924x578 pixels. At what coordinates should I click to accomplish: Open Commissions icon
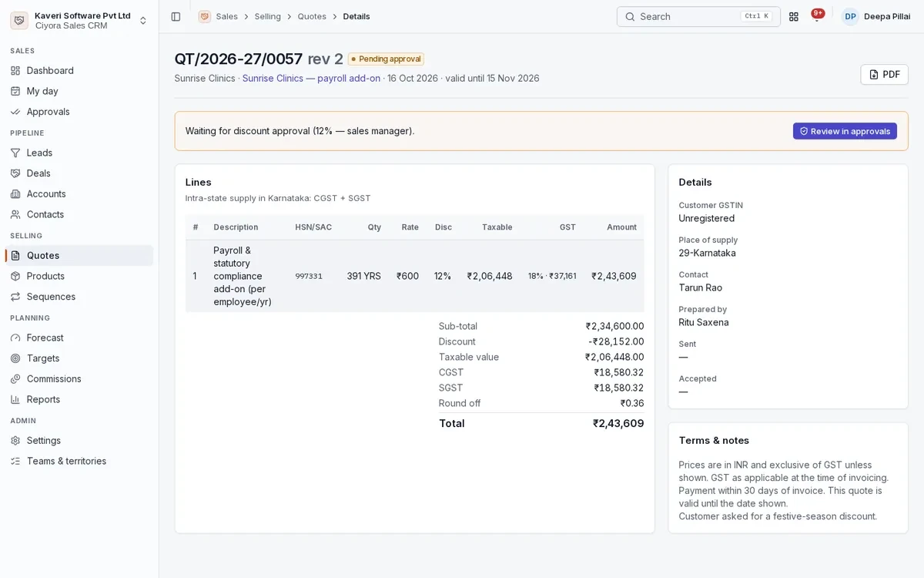coord(15,378)
